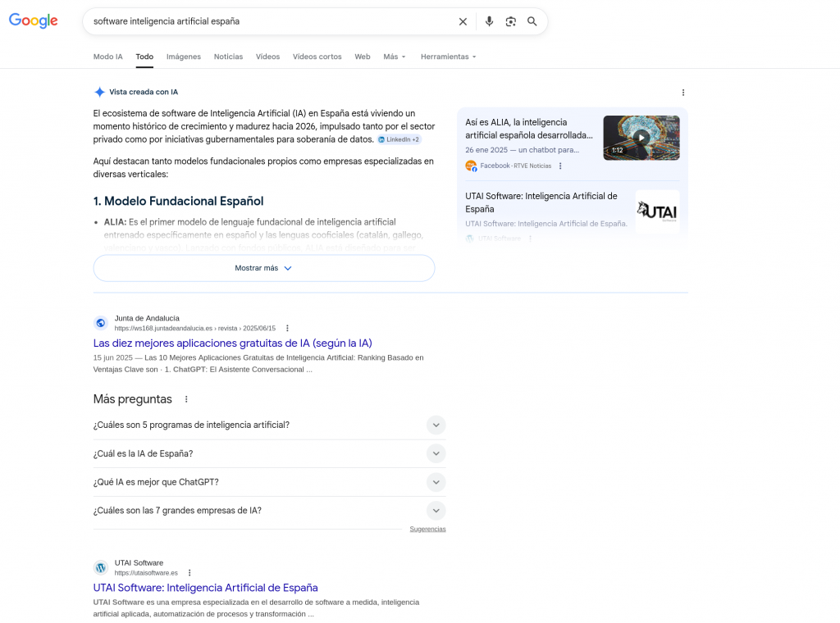Open AI overview three-dot options menu
Viewport: 840px width, 623px height.
682,93
